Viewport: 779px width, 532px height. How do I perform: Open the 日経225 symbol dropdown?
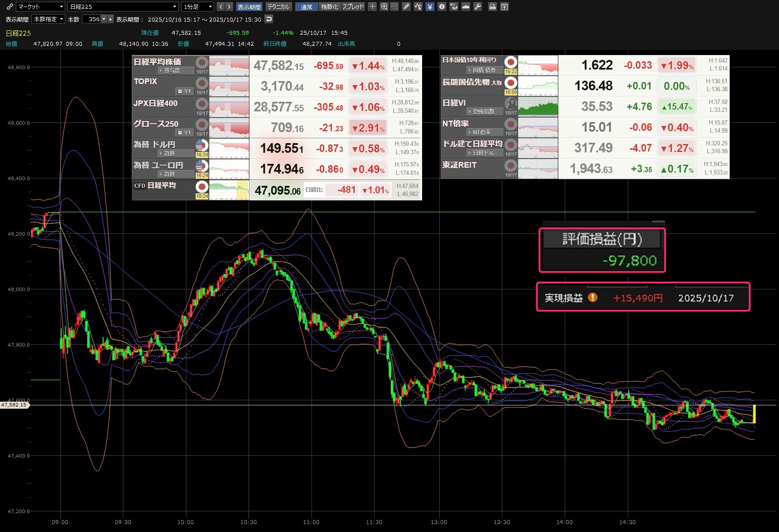tap(123, 7)
